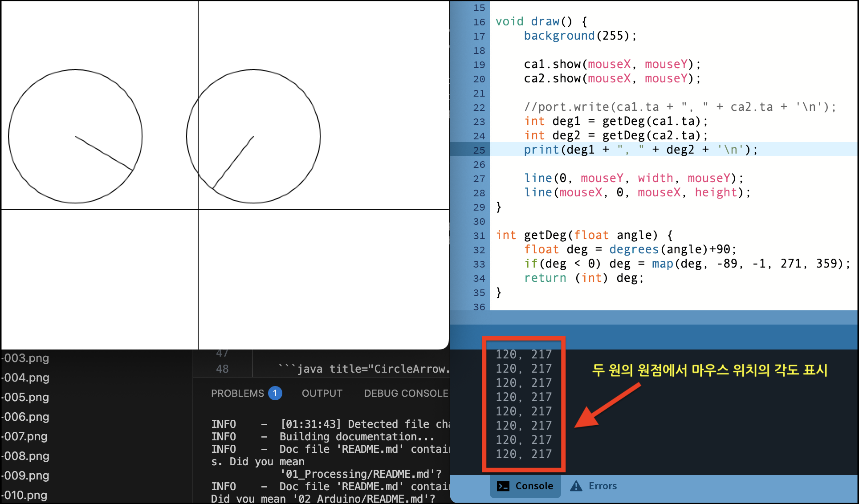Click line number 16 in code gutter
The image size is (859, 504).
click(479, 22)
